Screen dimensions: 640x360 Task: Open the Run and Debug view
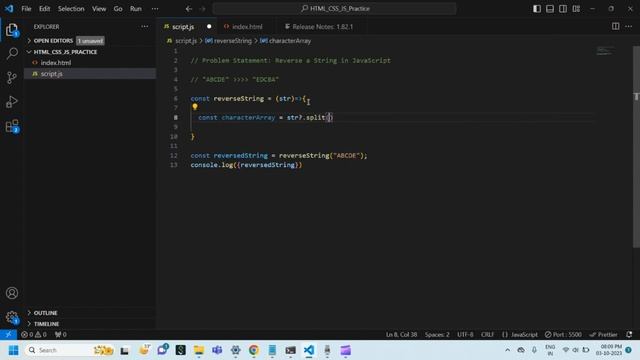click(12, 102)
